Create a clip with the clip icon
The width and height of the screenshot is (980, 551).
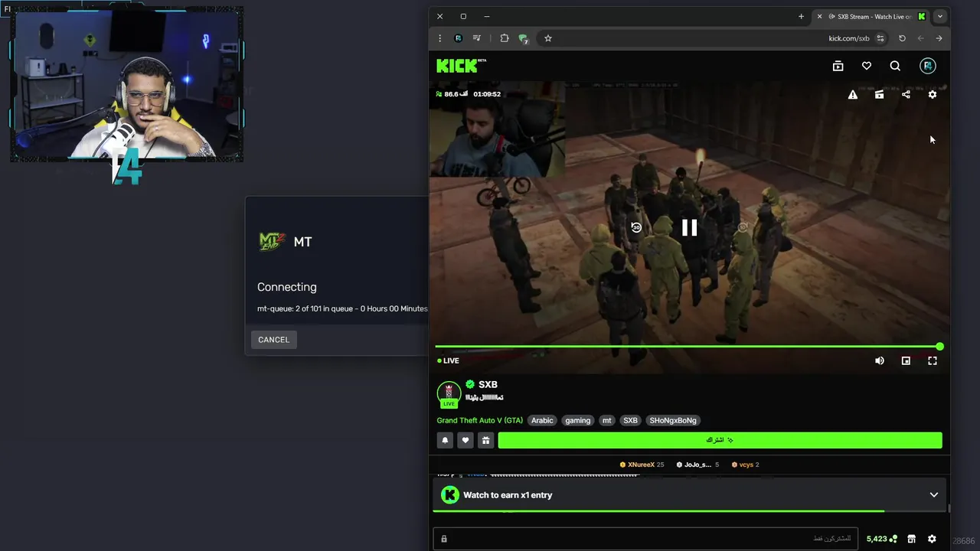[x=879, y=94]
